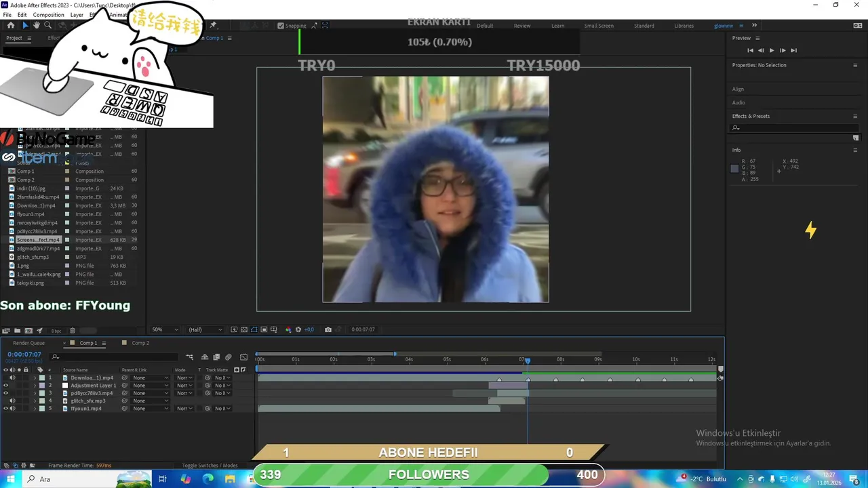Image resolution: width=868 pixels, height=488 pixels.
Task: Click the region of interest icon
Action: (x=264, y=329)
